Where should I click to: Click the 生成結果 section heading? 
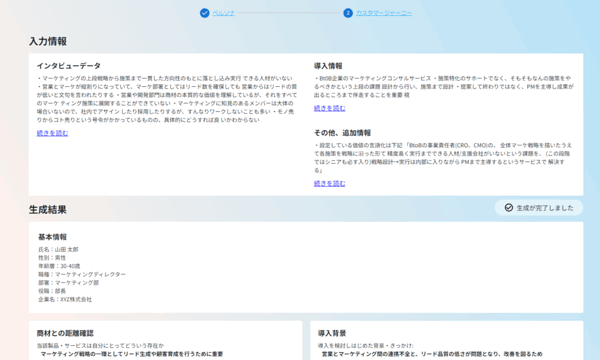tap(48, 210)
